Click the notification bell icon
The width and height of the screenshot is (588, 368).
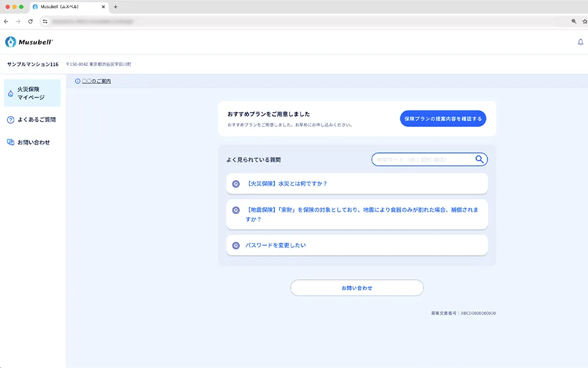point(581,42)
